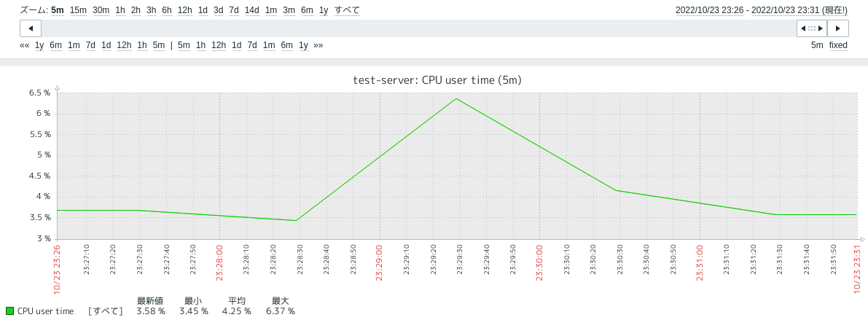
Task: Click the green CPU user time legend swatch
Action: click(9, 311)
